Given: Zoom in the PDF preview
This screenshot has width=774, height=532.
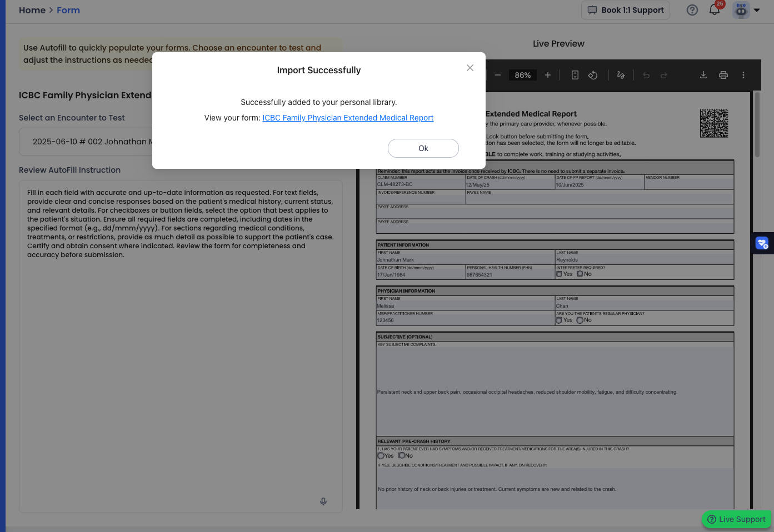Looking at the screenshot, I should pyautogui.click(x=548, y=75).
